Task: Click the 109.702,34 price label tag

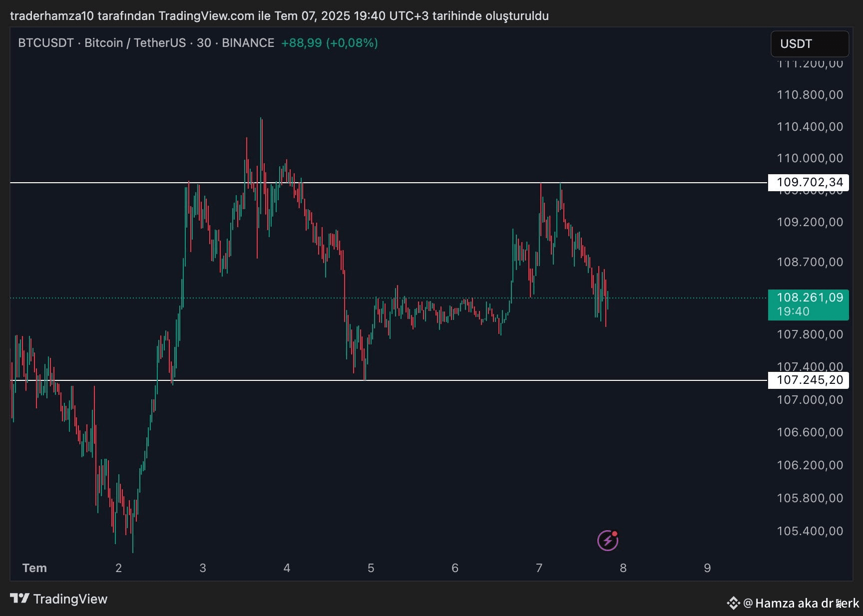Action: [809, 182]
